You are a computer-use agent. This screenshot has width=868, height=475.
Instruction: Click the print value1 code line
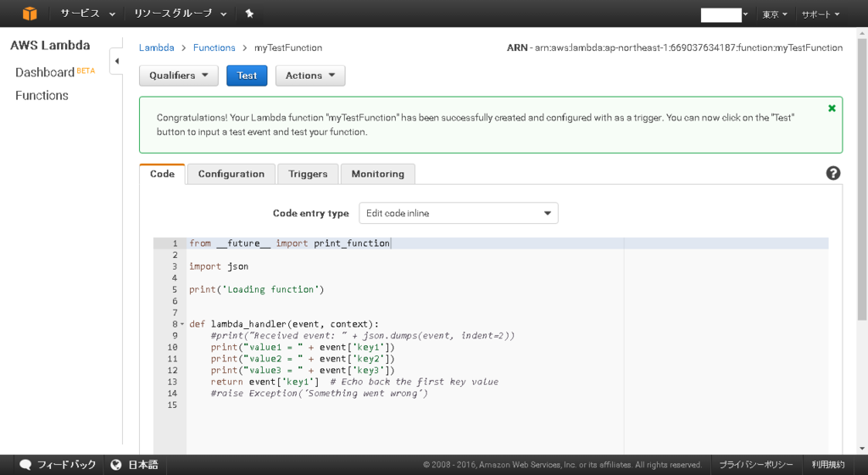click(303, 348)
